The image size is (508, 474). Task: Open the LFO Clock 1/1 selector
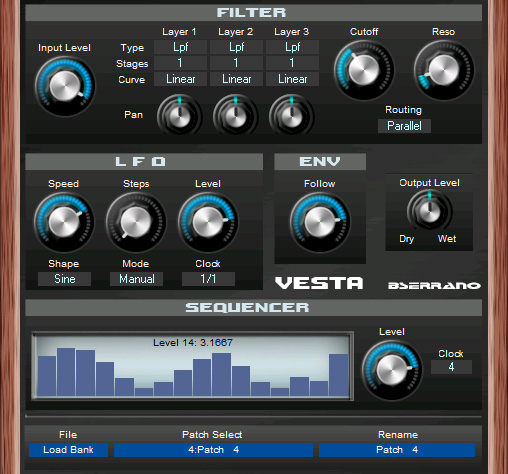click(x=208, y=279)
